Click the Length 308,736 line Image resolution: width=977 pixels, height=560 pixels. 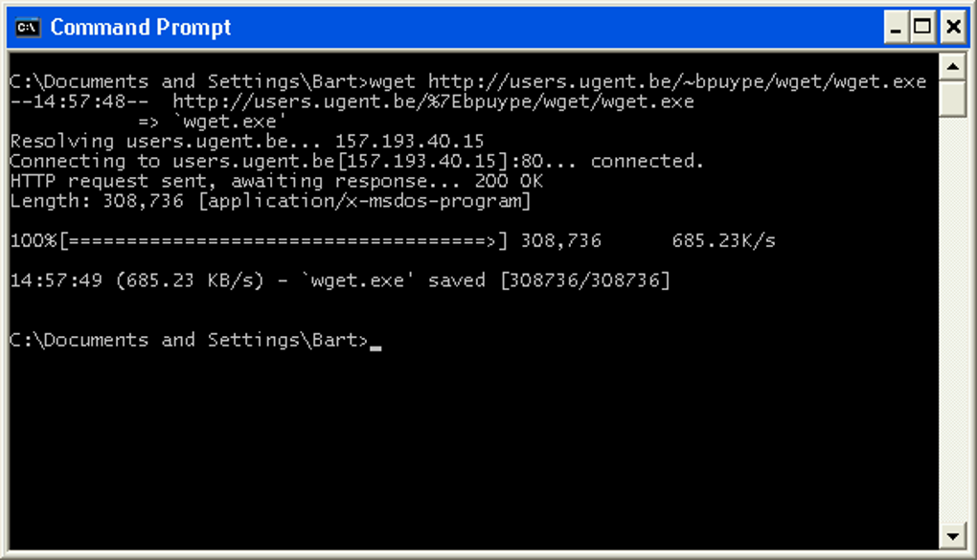click(x=270, y=201)
